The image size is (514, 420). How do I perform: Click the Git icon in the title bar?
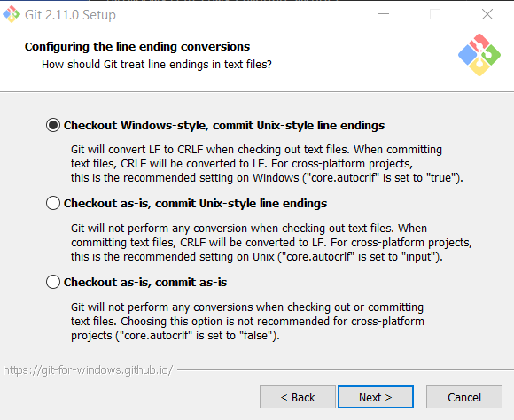coord(12,14)
